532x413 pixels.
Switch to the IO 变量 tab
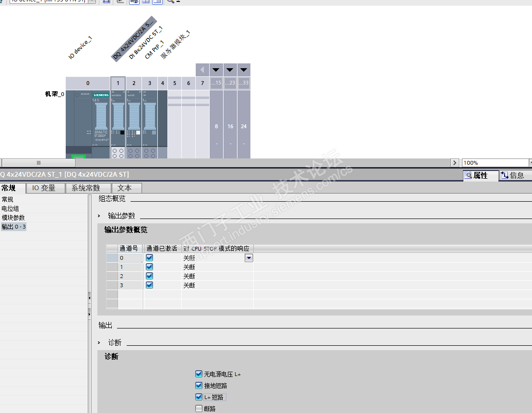[x=45, y=188]
